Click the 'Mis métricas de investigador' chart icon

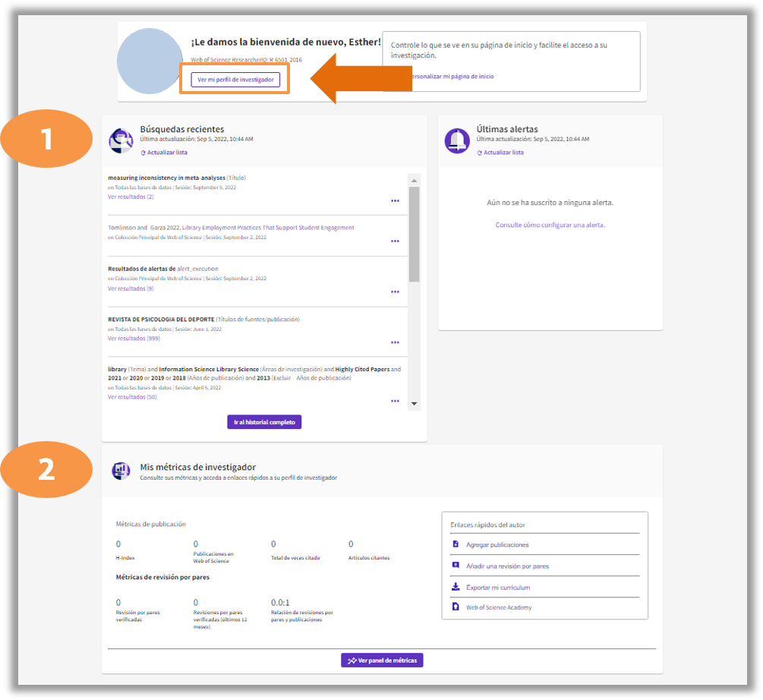[121, 471]
